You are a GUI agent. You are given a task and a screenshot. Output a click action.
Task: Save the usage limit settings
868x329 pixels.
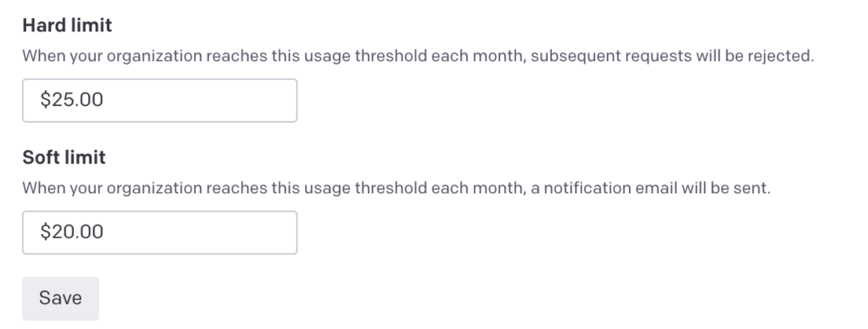point(60,298)
